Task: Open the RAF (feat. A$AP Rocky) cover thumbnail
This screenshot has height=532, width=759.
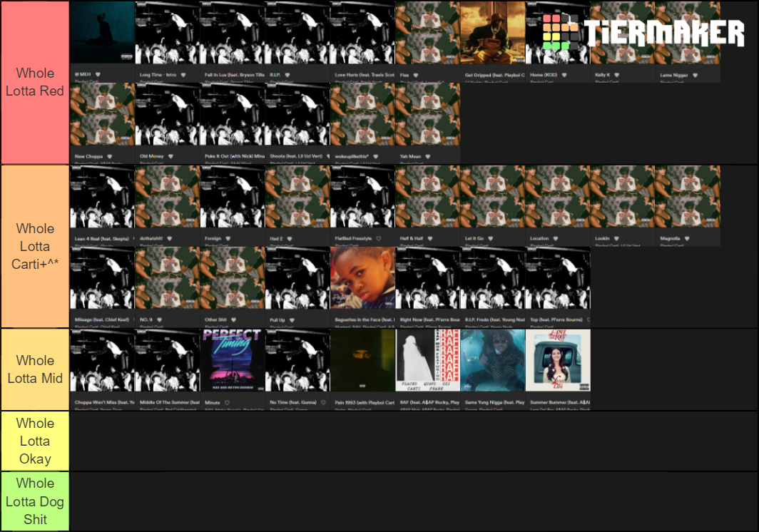Action: coord(427,360)
